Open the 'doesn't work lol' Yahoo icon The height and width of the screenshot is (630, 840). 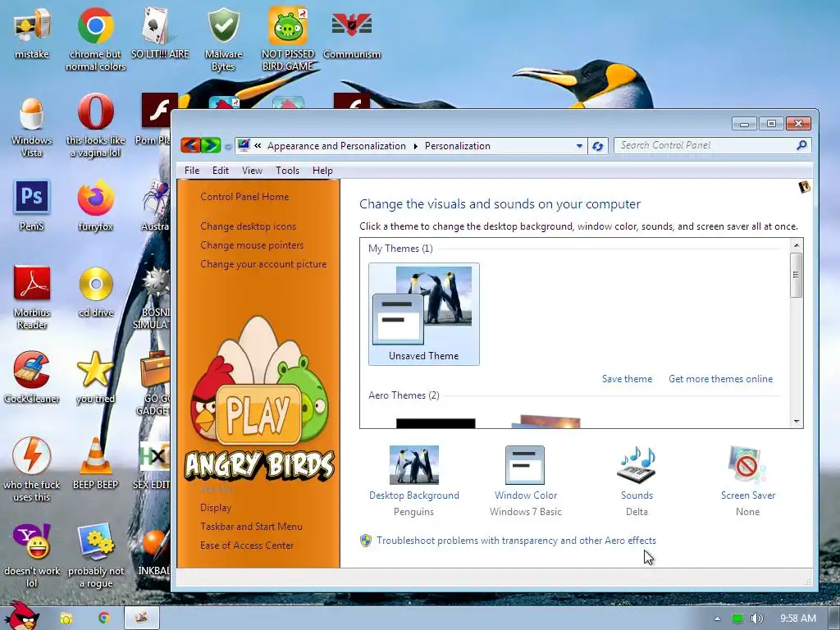(32, 555)
